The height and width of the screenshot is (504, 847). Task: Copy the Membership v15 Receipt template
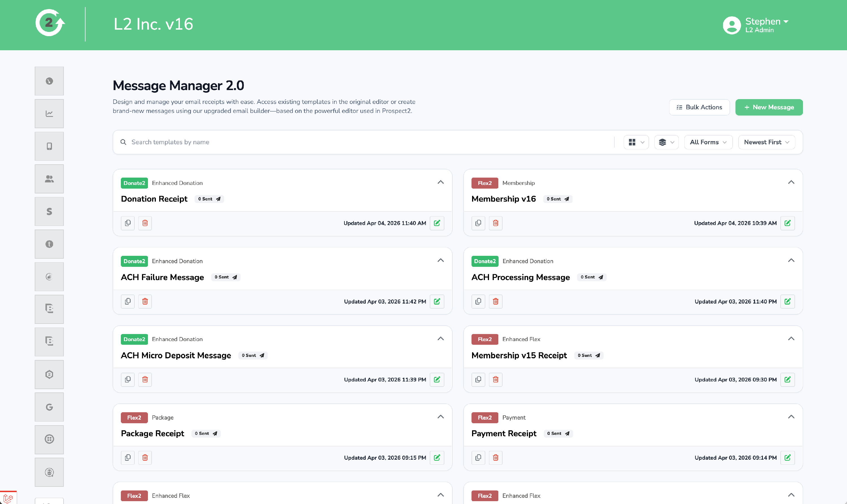(x=478, y=379)
